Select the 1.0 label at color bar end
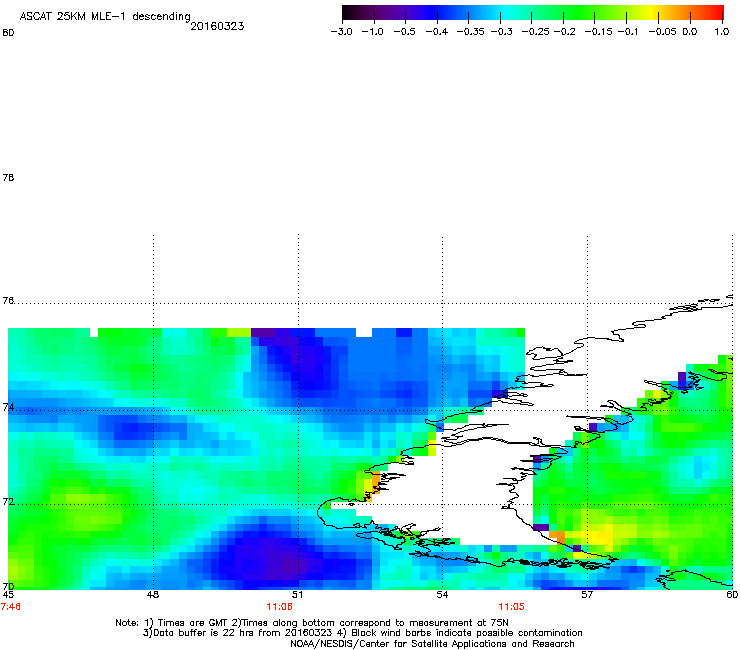The height and width of the screenshot is (650, 740). (x=722, y=32)
